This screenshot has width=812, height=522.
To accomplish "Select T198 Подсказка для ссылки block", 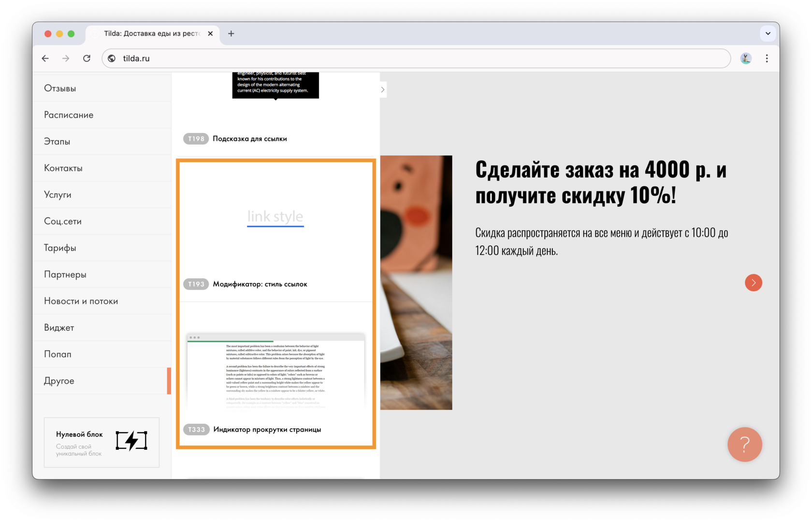I will coord(250,139).
